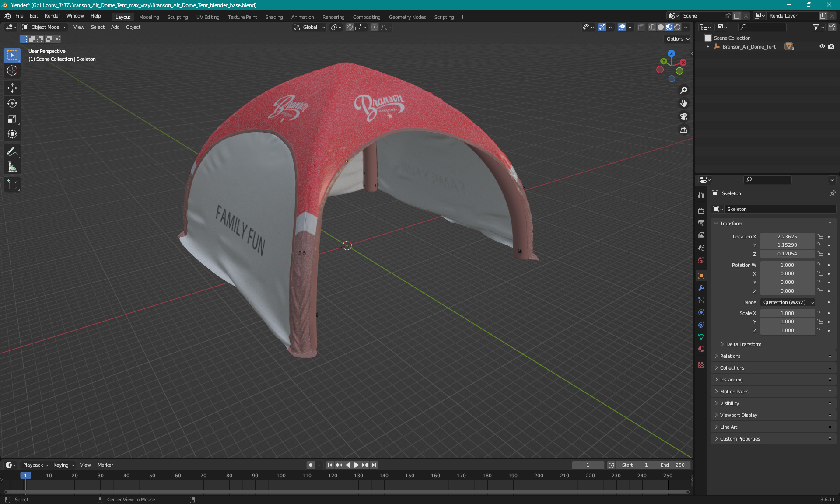This screenshot has width=840, height=504.
Task: Open the View Layer properties tab
Action: pos(701,235)
